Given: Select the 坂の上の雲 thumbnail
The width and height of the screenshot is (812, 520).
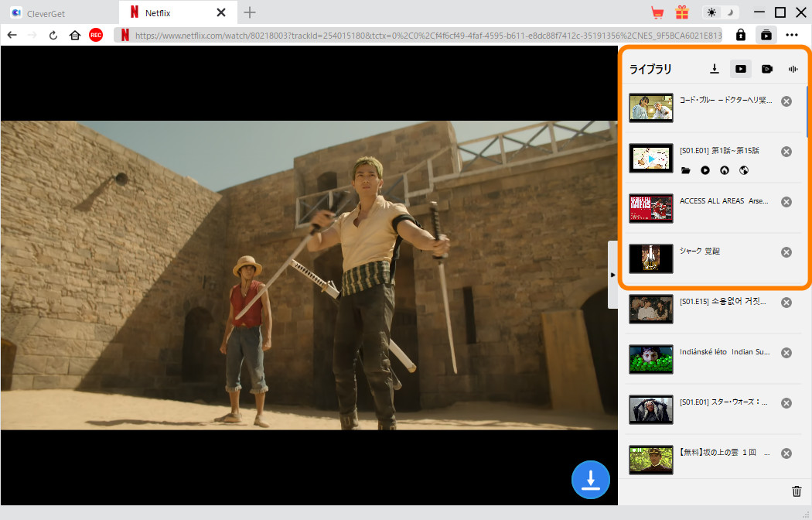Looking at the screenshot, I should (x=651, y=460).
